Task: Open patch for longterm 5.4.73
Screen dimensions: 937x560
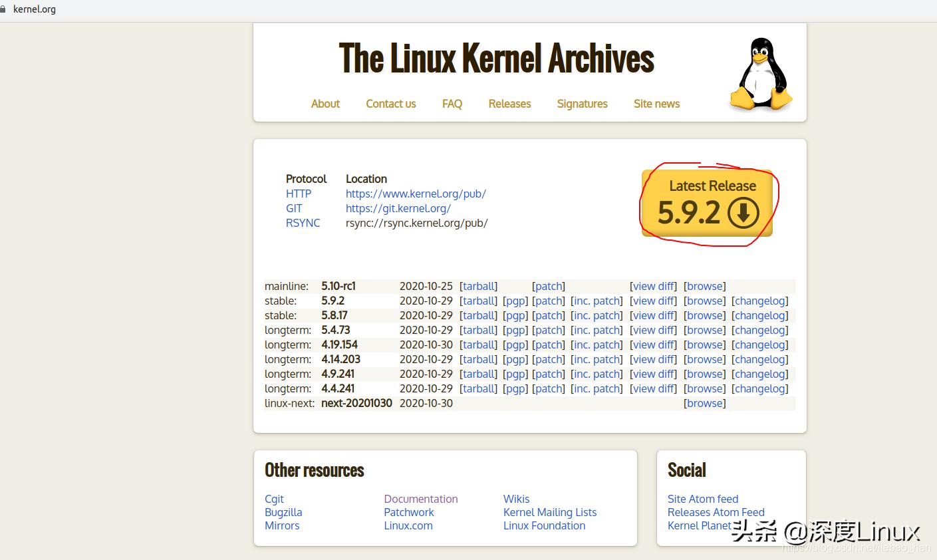Action: click(549, 330)
